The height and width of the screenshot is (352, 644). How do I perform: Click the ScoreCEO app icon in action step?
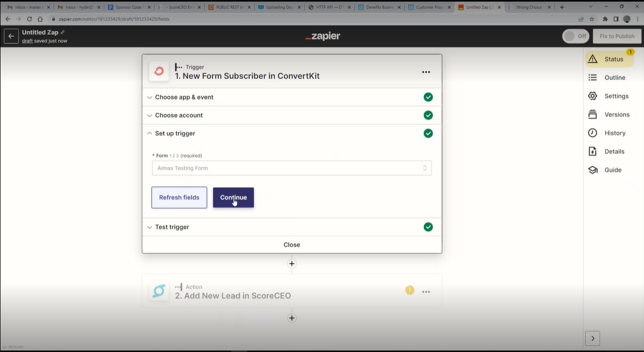[x=159, y=291]
